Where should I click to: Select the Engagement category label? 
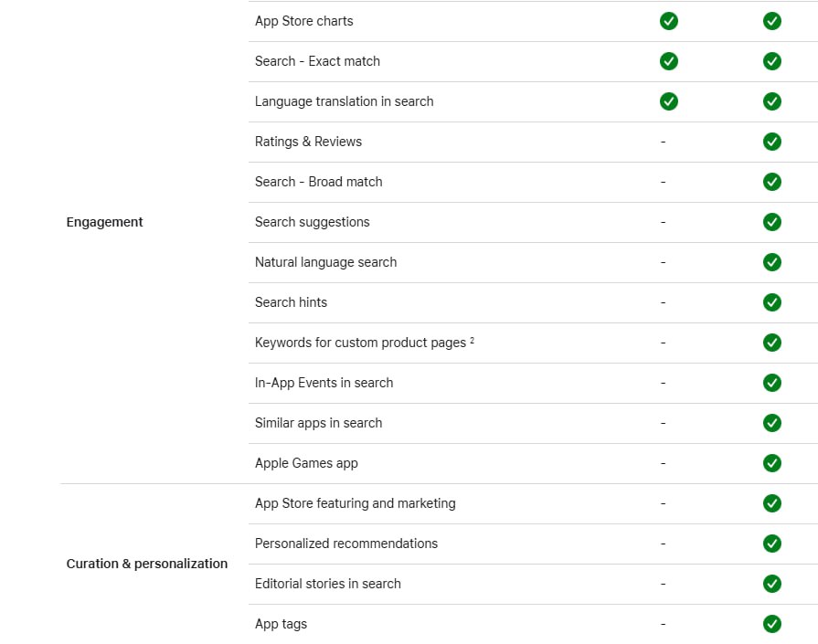[104, 222]
